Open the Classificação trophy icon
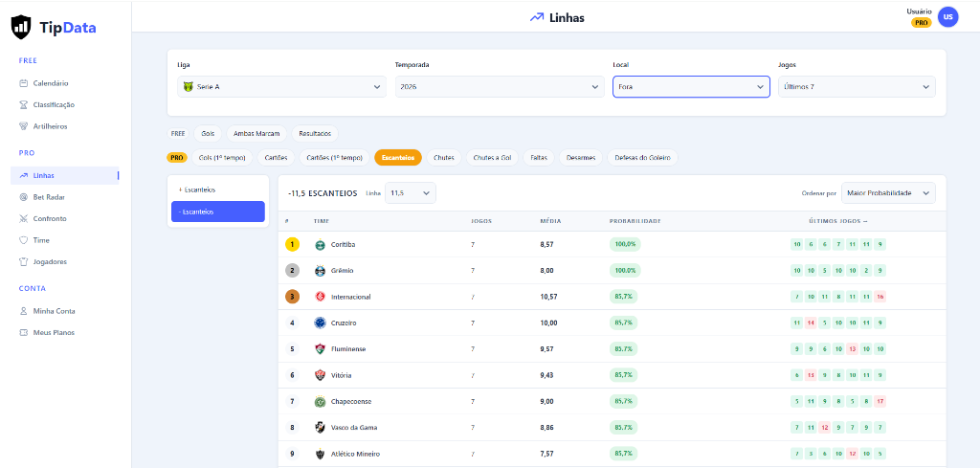This screenshot has height=468, width=980. tap(23, 105)
